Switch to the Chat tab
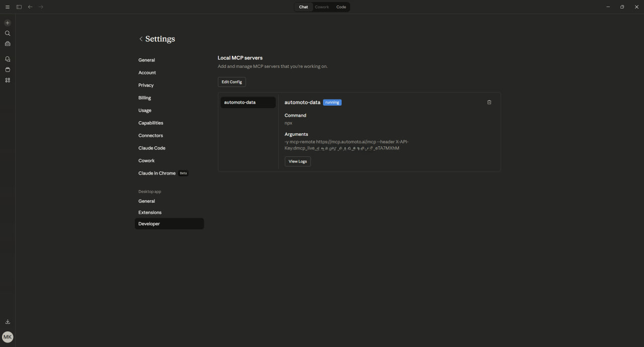Image resolution: width=644 pixels, height=347 pixels. click(x=303, y=7)
